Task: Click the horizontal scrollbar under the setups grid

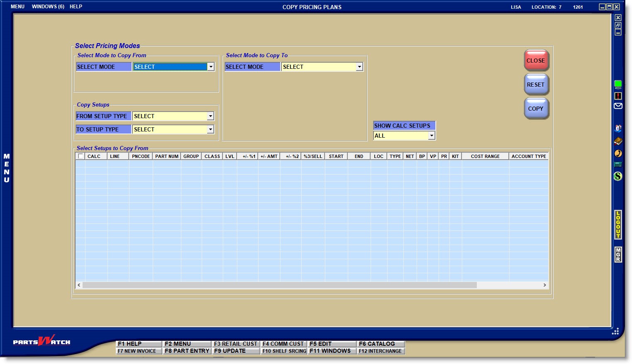Action: 279,285
